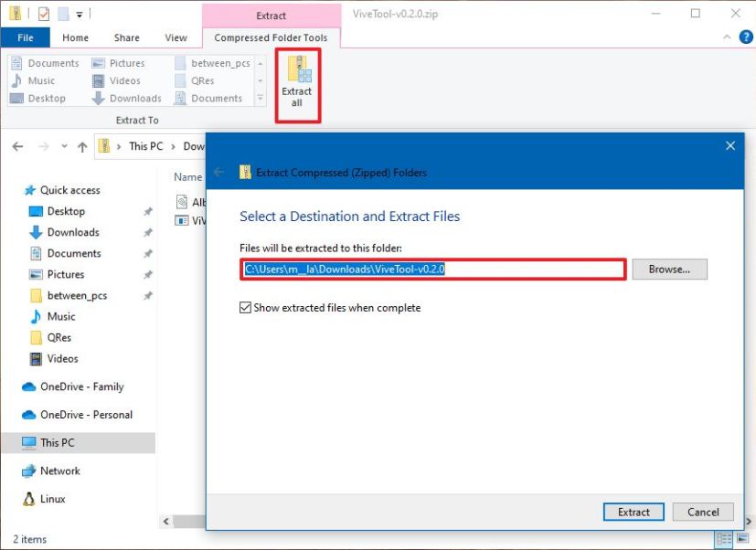This screenshot has width=756, height=550.
Task: Unpin Pictures from Quick access
Action: click(x=148, y=274)
